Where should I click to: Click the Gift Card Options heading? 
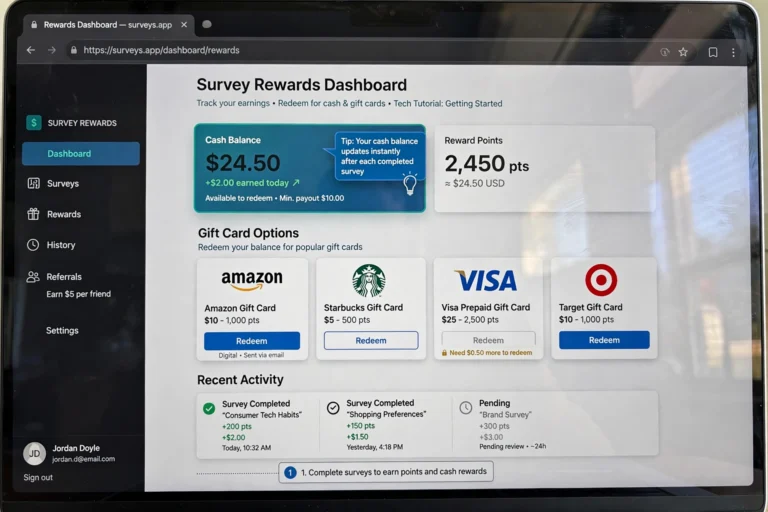pos(248,233)
